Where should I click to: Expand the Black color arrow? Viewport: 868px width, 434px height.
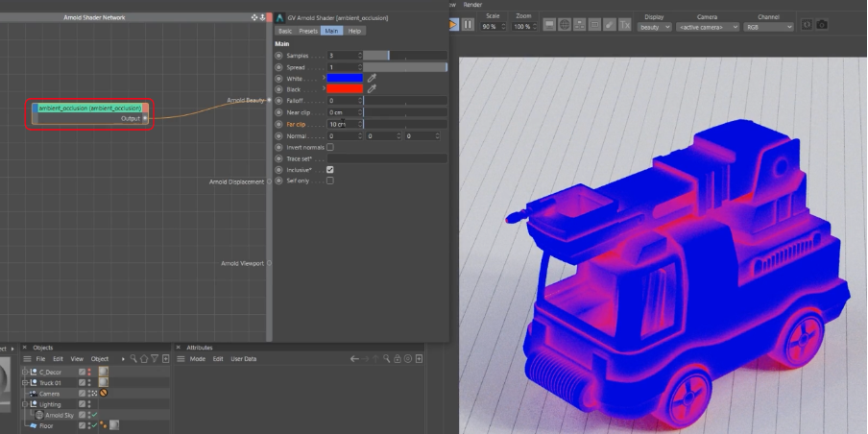324,89
